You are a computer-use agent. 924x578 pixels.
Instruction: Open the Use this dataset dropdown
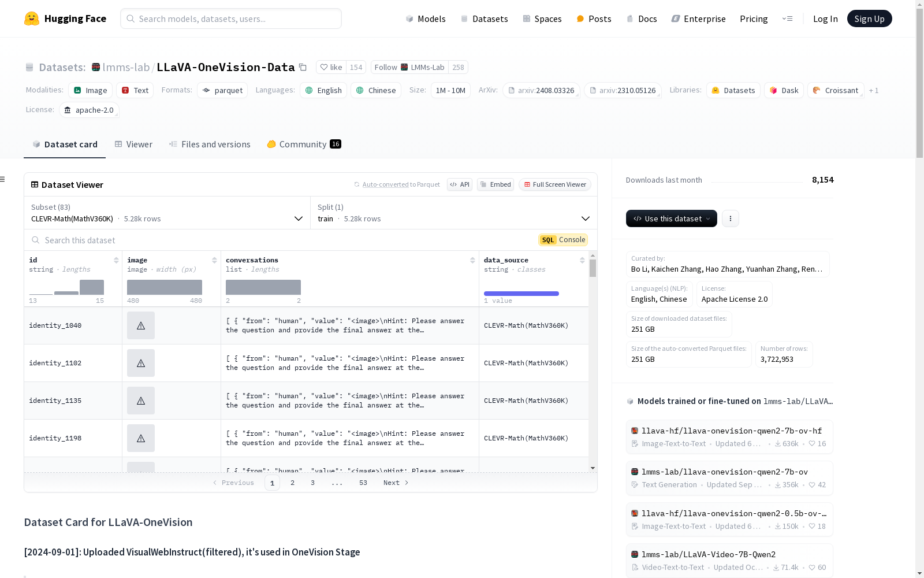tap(672, 218)
